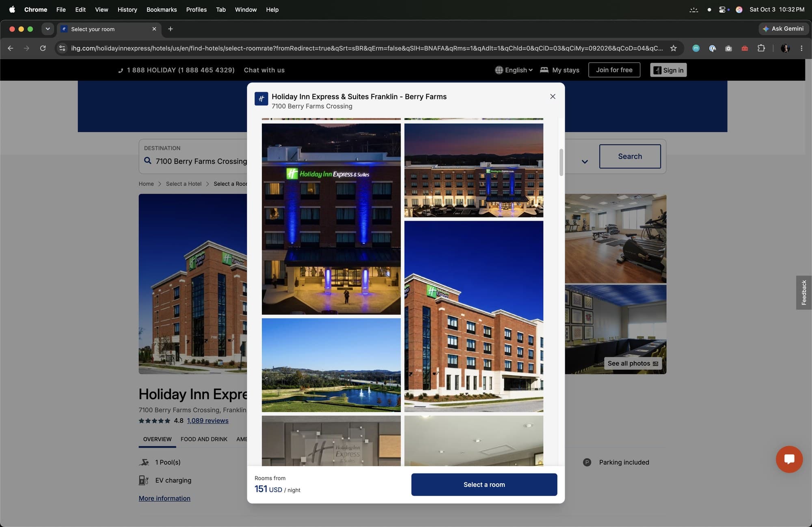
Task: Open the site information icon in address bar
Action: coord(62,48)
